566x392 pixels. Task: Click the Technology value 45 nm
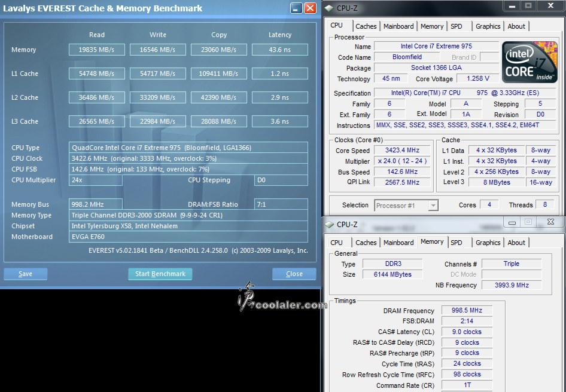coord(391,79)
